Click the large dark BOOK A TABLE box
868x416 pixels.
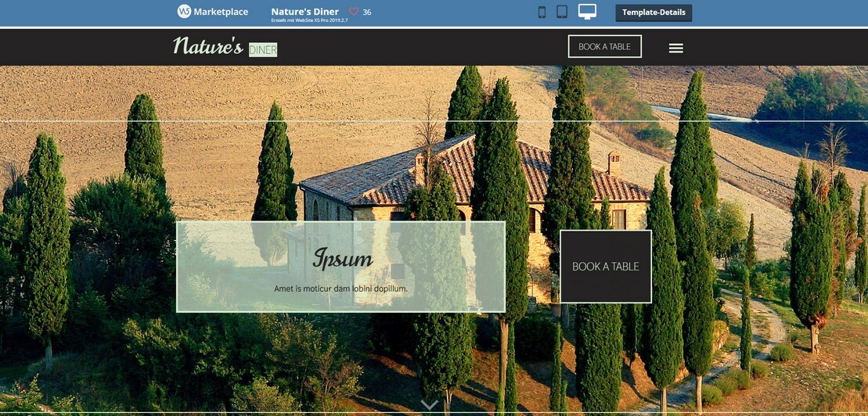[x=606, y=267]
